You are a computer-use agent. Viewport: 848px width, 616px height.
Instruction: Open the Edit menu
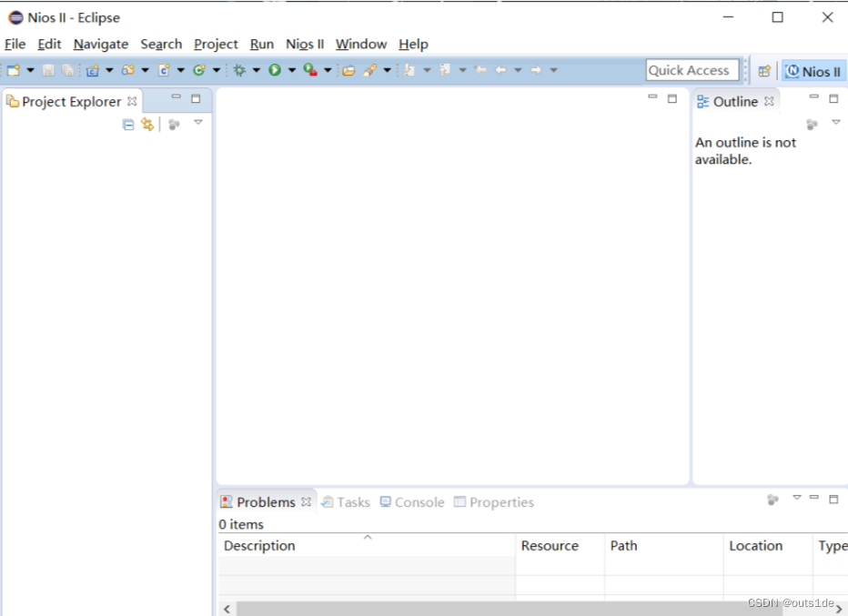[49, 45]
